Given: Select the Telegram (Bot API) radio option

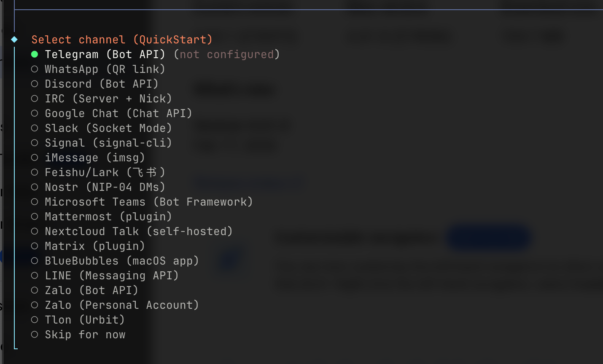Looking at the screenshot, I should 35,54.
